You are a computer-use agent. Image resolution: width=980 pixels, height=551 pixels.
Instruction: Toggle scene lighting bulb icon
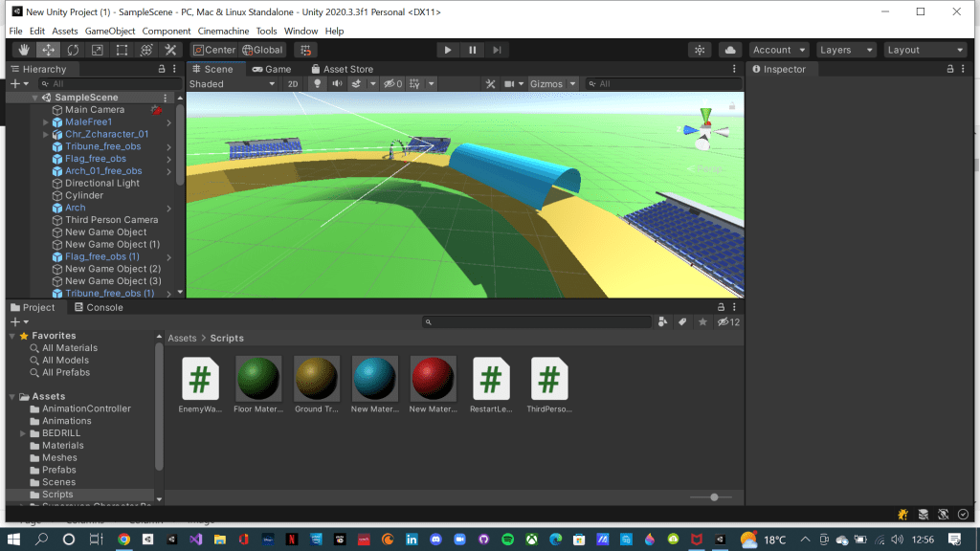click(x=317, y=84)
